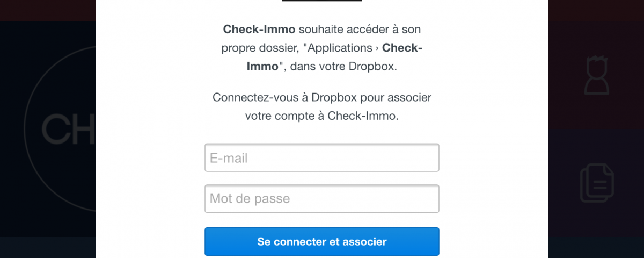Click the user profile icon on the right
The width and height of the screenshot is (644, 258).
(597, 74)
